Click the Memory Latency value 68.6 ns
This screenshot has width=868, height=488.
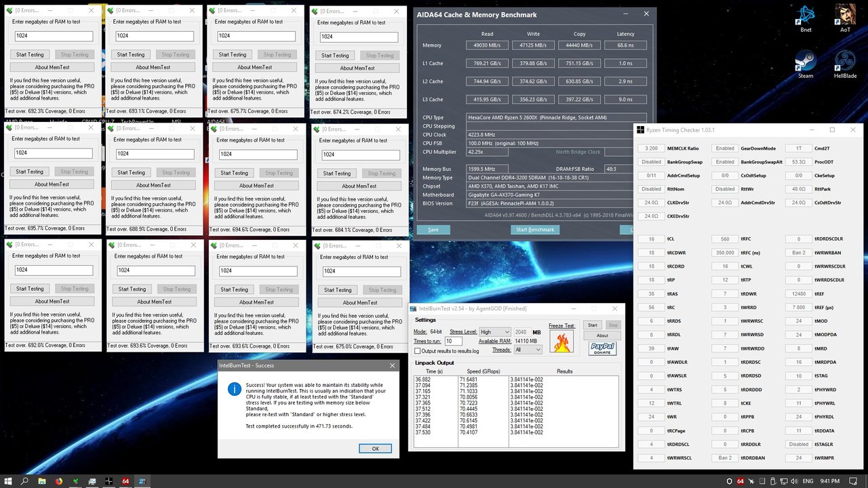coord(625,45)
